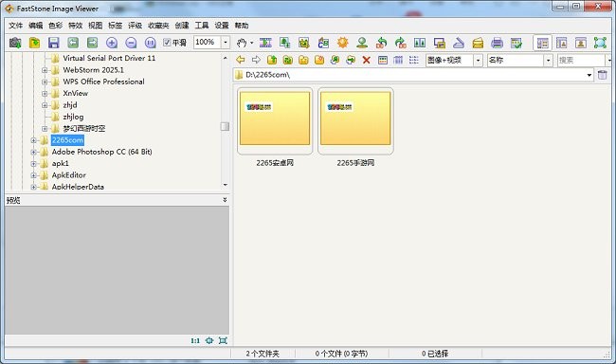Click the crop board icon
Viewport: 616px width, 364px height.
click(303, 43)
